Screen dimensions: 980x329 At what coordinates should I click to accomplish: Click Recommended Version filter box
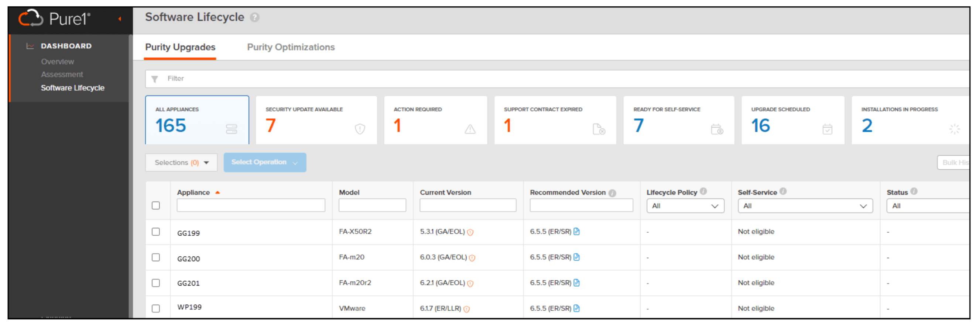point(581,205)
